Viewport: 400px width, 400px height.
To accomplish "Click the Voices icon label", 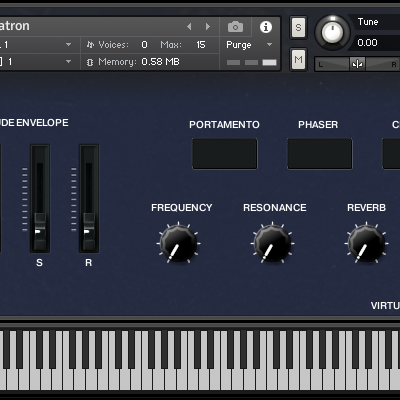I will pos(90,45).
